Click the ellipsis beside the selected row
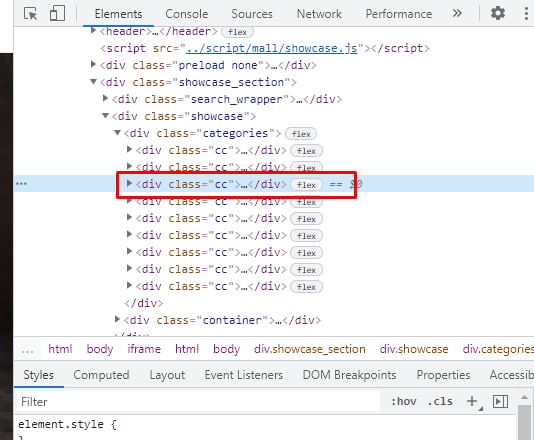 (21, 184)
